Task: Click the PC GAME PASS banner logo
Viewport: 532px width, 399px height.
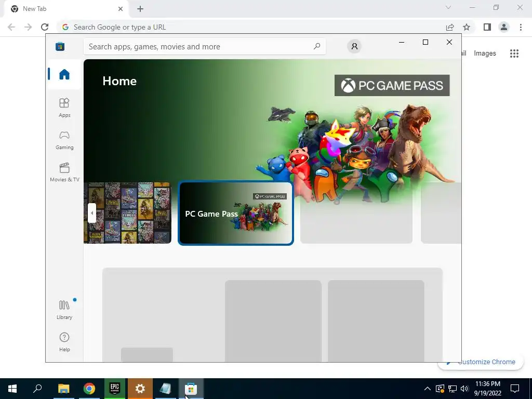Action: 392,86
